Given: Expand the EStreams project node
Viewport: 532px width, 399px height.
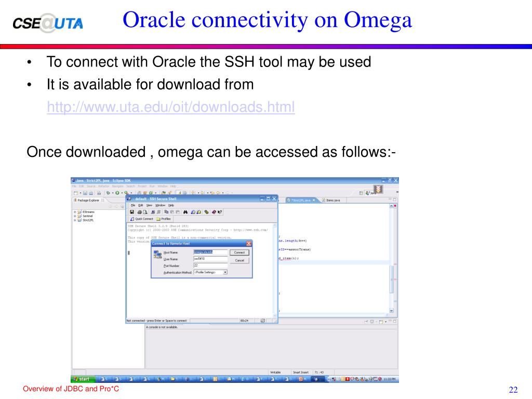Looking at the screenshot, I should (75, 212).
